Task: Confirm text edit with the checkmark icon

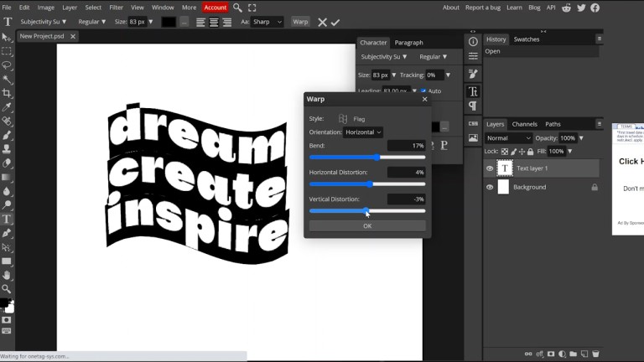Action: click(335, 22)
